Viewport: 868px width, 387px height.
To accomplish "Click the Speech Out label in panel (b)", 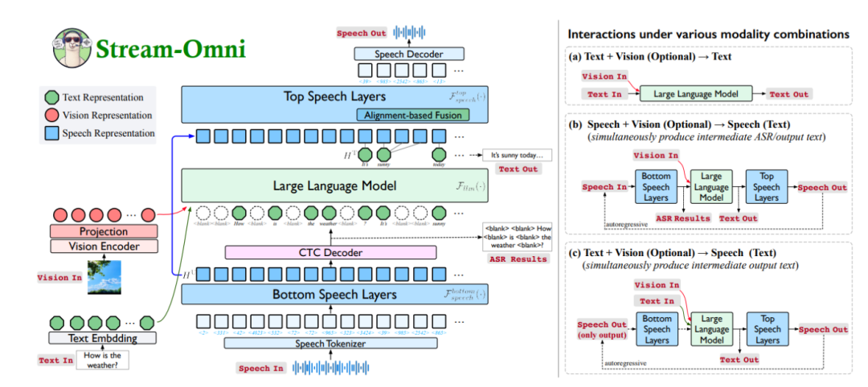I will pos(823,187).
